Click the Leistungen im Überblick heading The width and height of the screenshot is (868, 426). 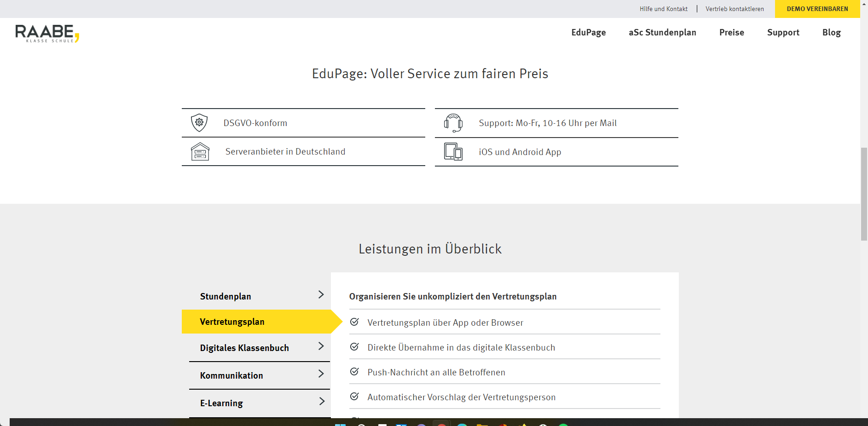point(430,249)
